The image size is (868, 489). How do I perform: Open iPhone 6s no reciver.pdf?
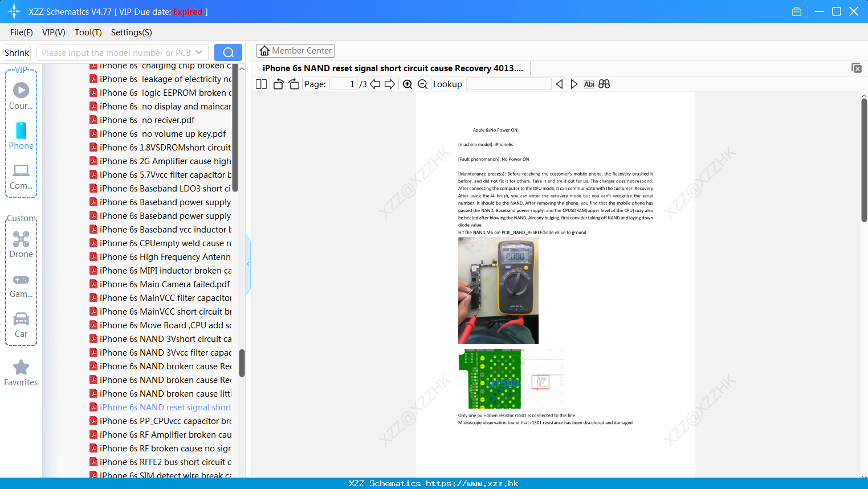(142, 120)
